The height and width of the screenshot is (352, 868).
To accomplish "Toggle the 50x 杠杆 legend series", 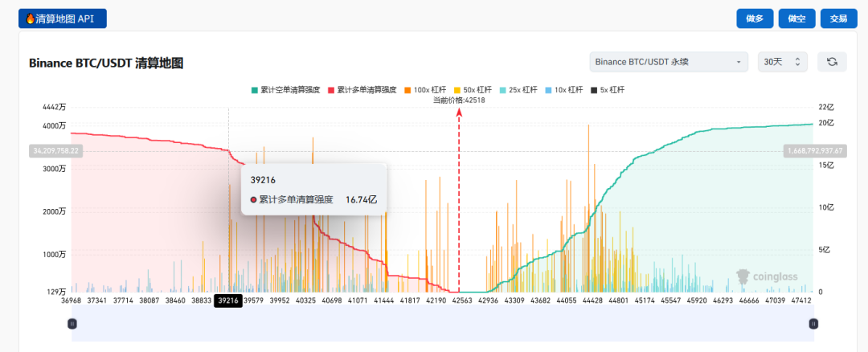I will tap(473, 90).
